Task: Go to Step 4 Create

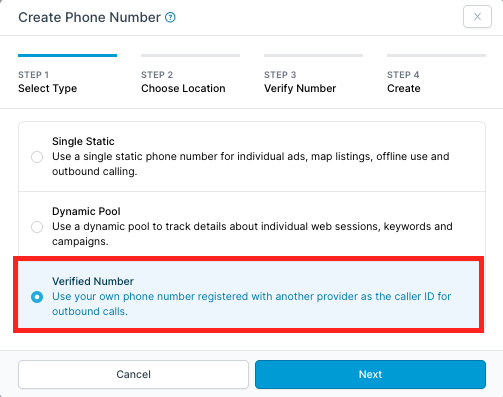Action: pos(404,82)
